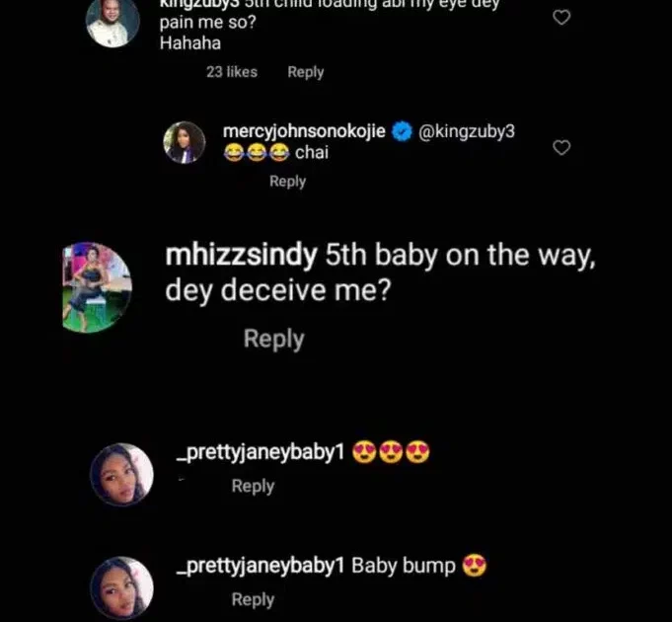Reply to the heart-eyes emoji comment
The image size is (672, 622).
(253, 486)
